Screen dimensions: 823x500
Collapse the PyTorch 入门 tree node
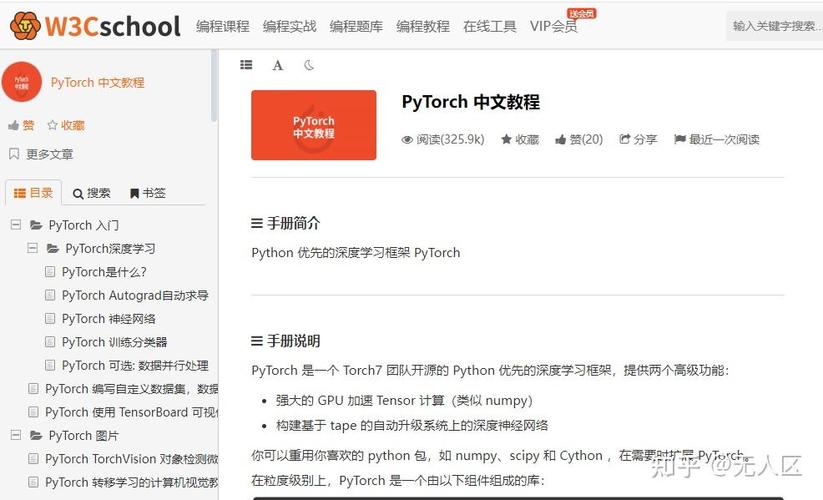coord(16,225)
